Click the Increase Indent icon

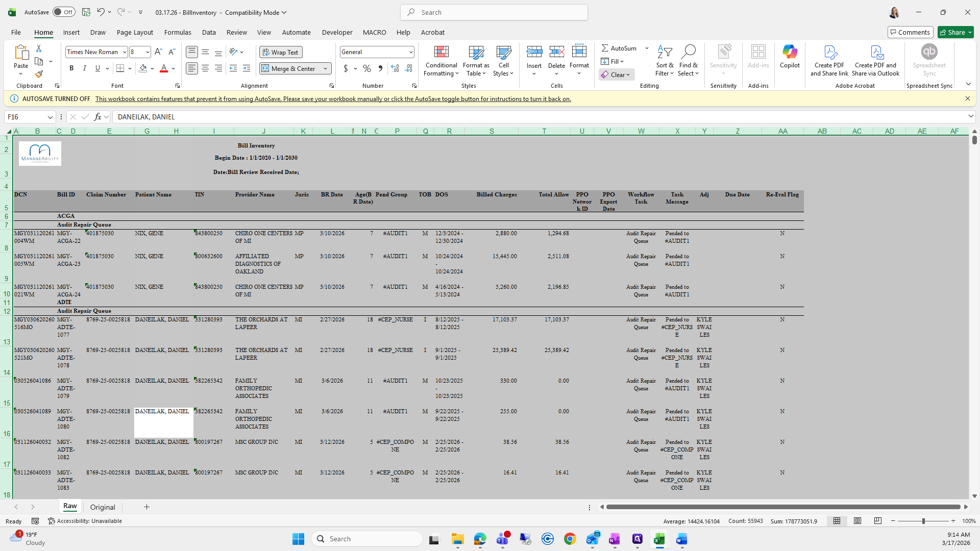tap(247, 68)
